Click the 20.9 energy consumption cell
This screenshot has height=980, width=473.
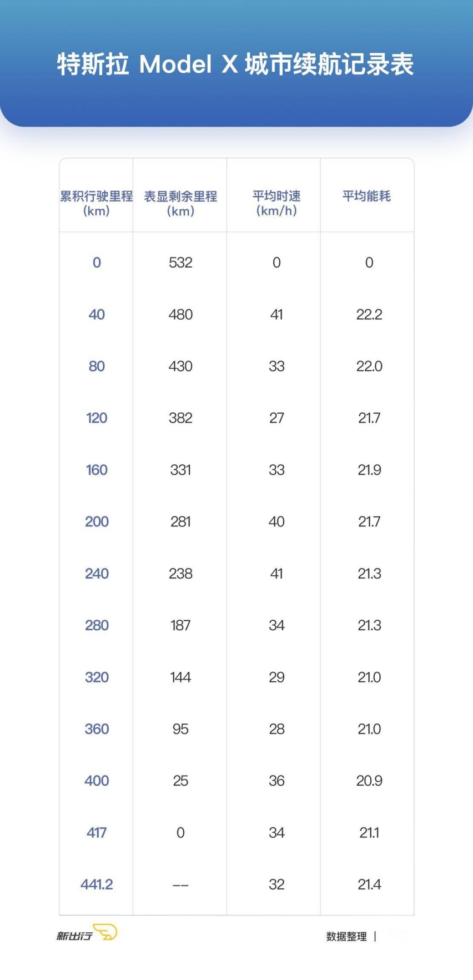click(369, 781)
